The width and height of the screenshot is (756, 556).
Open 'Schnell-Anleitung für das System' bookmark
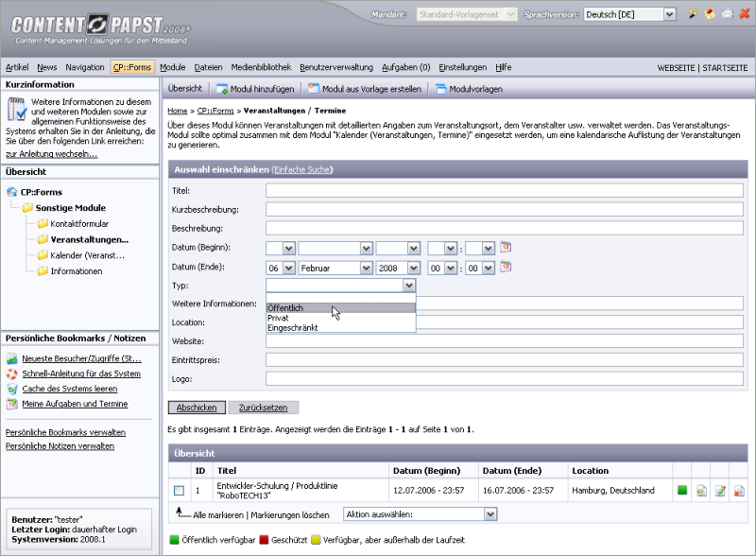81,374
